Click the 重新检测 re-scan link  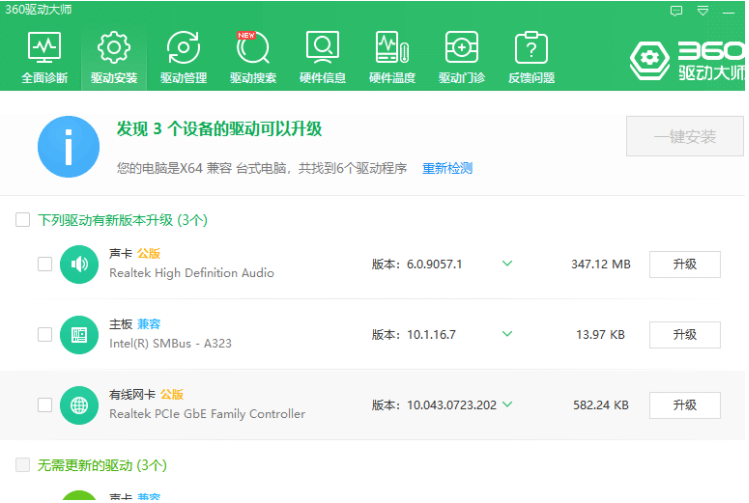[x=447, y=169]
